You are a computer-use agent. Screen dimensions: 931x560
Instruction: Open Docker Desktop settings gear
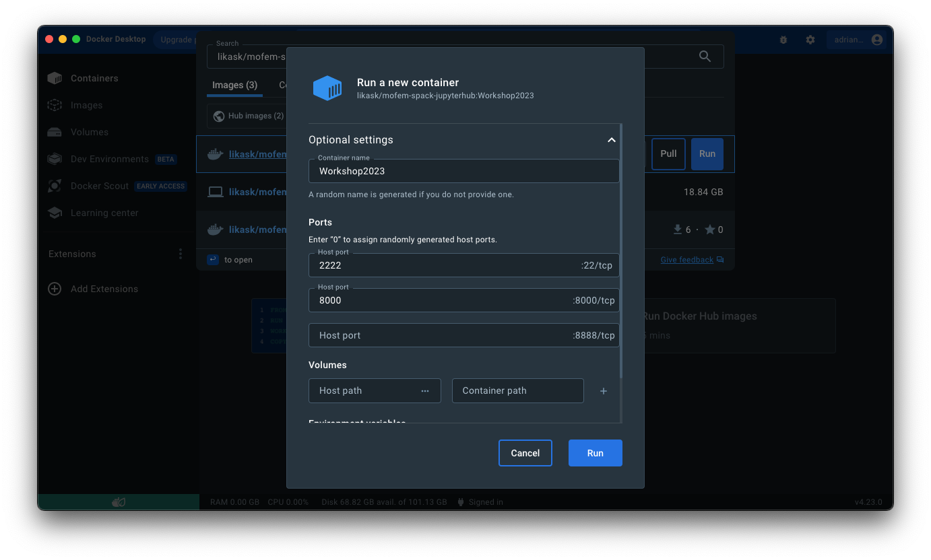[810, 40]
